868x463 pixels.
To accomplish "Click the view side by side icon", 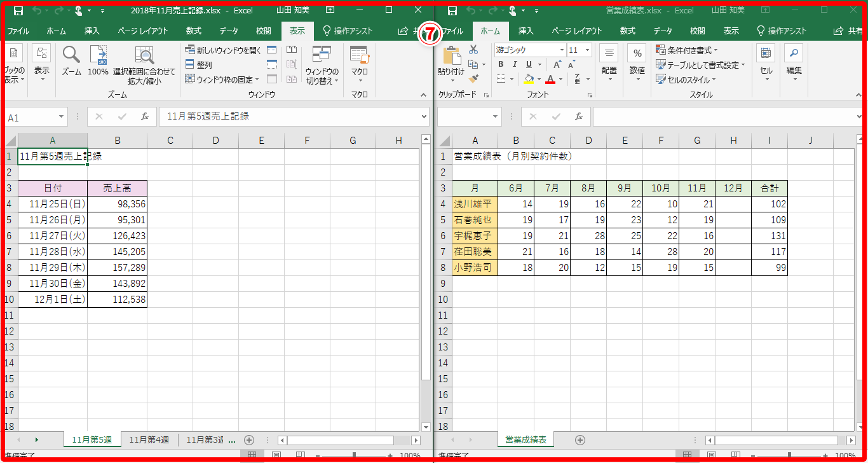I will pyautogui.click(x=292, y=50).
